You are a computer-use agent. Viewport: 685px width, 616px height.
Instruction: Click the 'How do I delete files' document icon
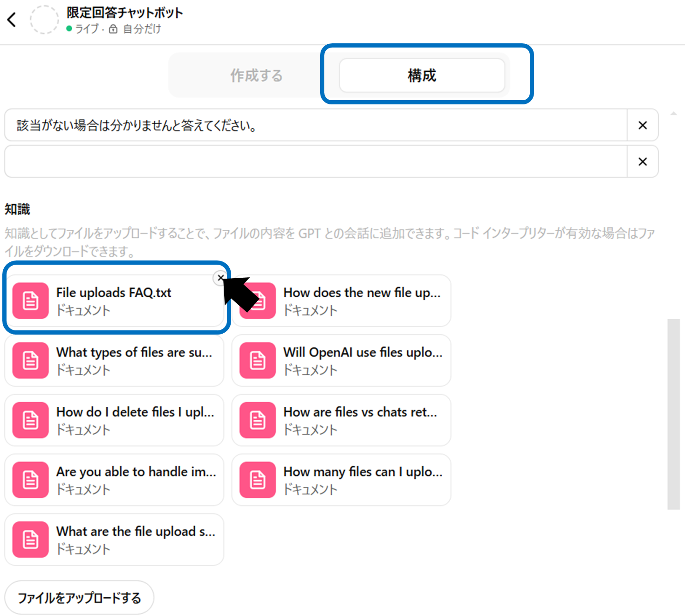[31, 420]
